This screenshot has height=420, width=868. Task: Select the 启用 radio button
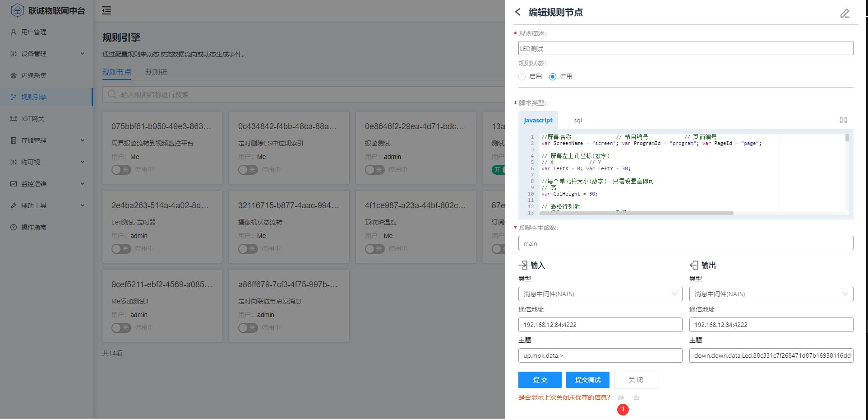pyautogui.click(x=522, y=77)
